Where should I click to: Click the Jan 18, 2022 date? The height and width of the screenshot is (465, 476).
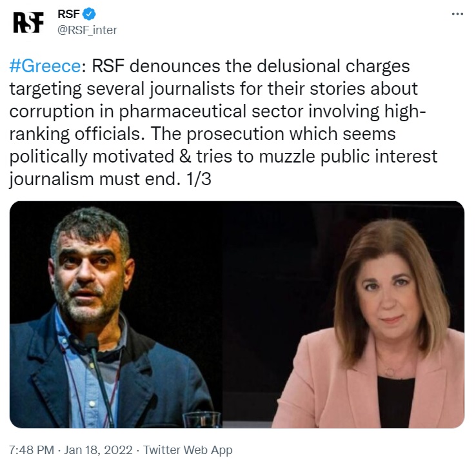[99, 450]
